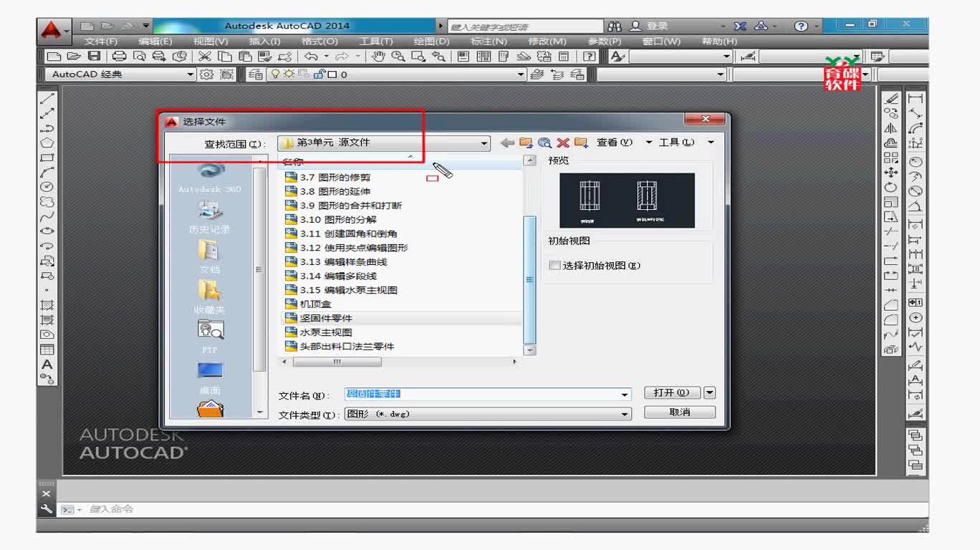
Task: Open the AutoCAD 经典 workspace dropdown
Action: coord(190,74)
